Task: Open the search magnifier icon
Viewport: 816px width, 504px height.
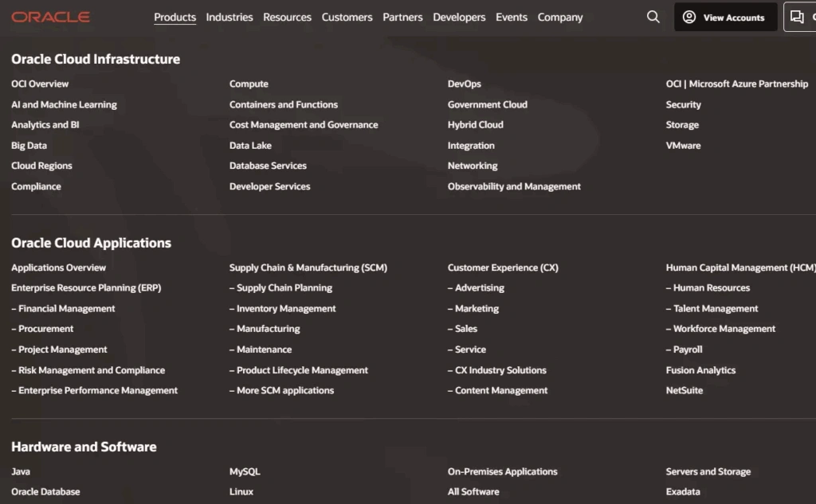Action: click(x=653, y=17)
